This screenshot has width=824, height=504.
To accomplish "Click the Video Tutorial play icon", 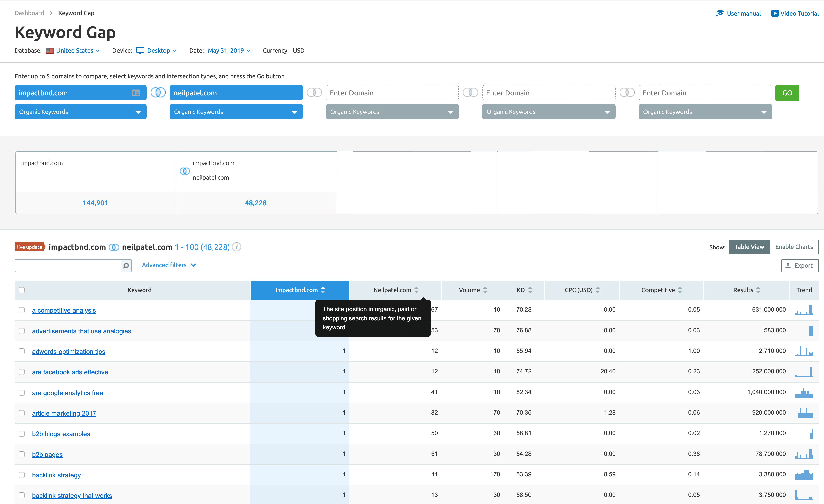I will (775, 13).
